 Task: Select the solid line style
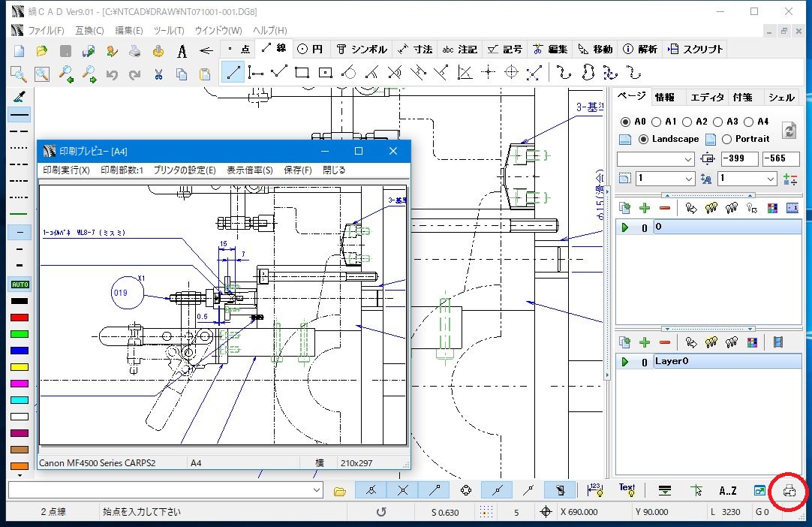(x=20, y=115)
